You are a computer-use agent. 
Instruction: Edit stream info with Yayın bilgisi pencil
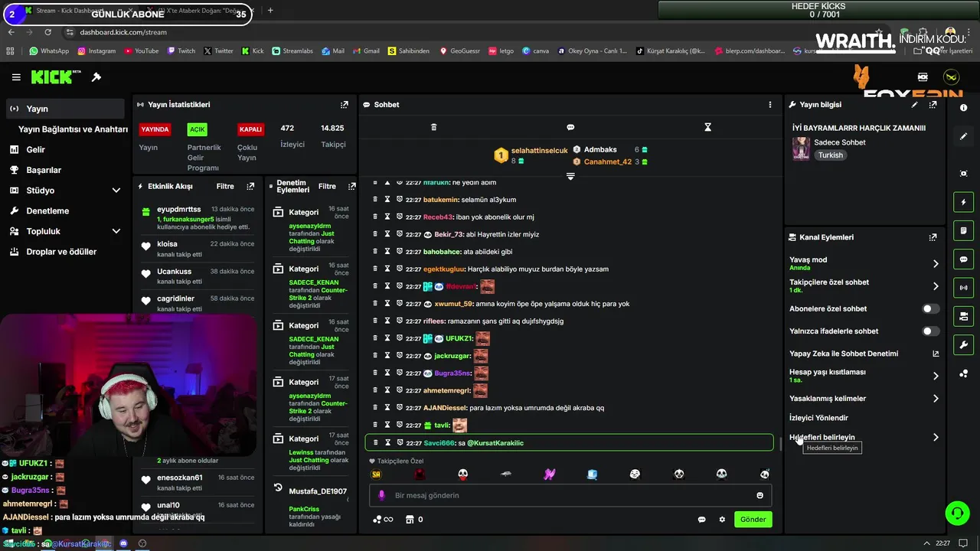click(x=914, y=104)
